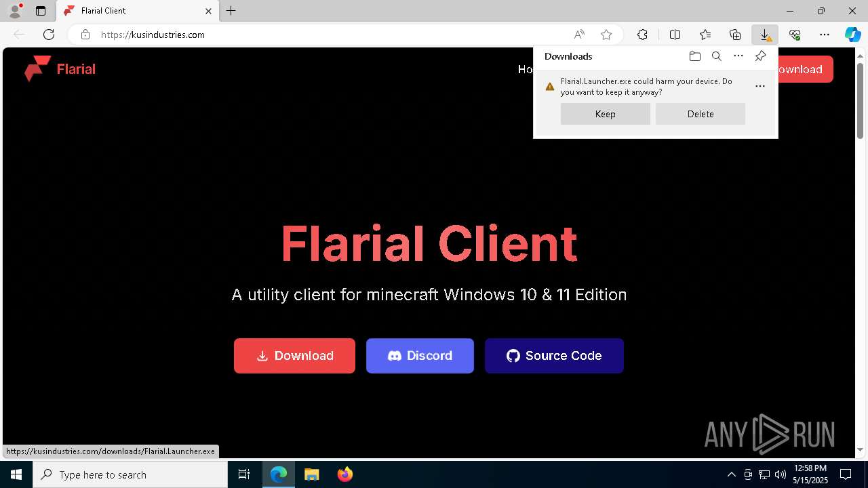Open Collections icon in toolbar
The width and height of the screenshot is (868, 488).
(735, 35)
